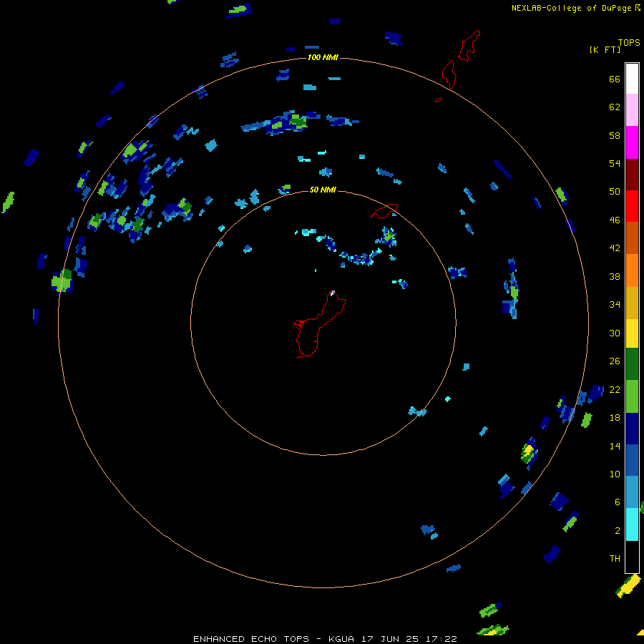
Task: Click the "30" legend value
Action: pos(615,333)
